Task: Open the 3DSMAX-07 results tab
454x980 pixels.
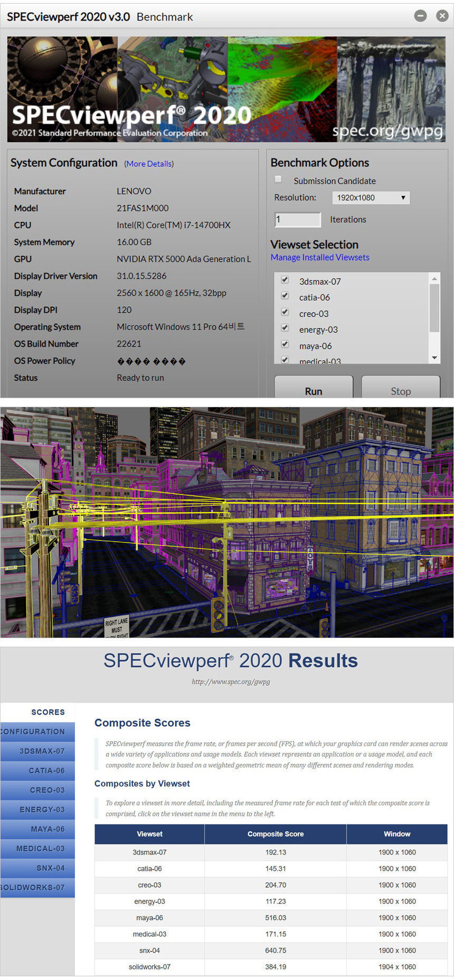Action: pyautogui.click(x=38, y=751)
